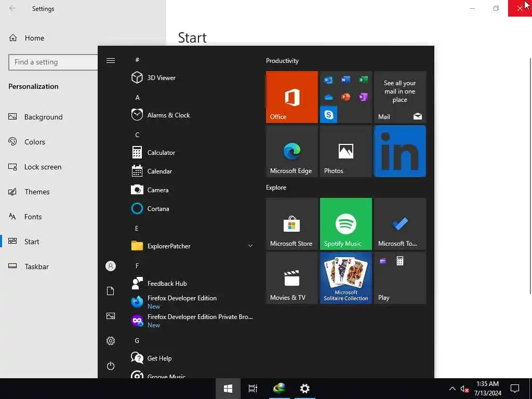The image size is (532, 399).
Task: Click the letter F section header
Action: point(137,265)
